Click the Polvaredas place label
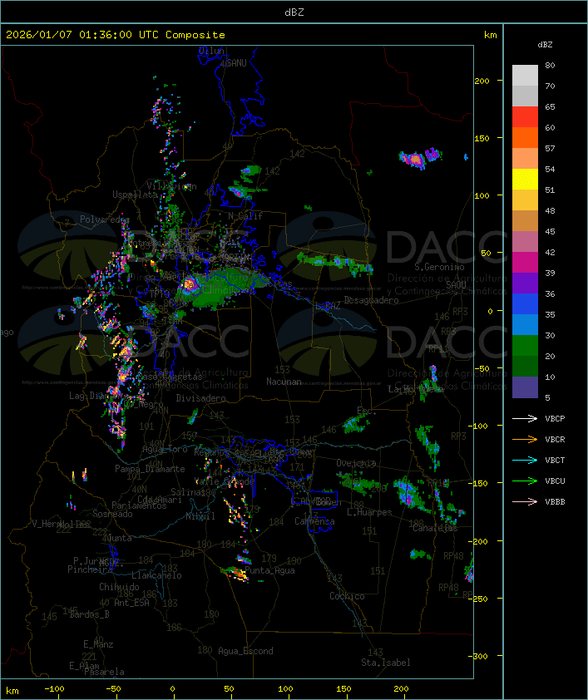This screenshot has width=588, height=700. pyautogui.click(x=105, y=219)
